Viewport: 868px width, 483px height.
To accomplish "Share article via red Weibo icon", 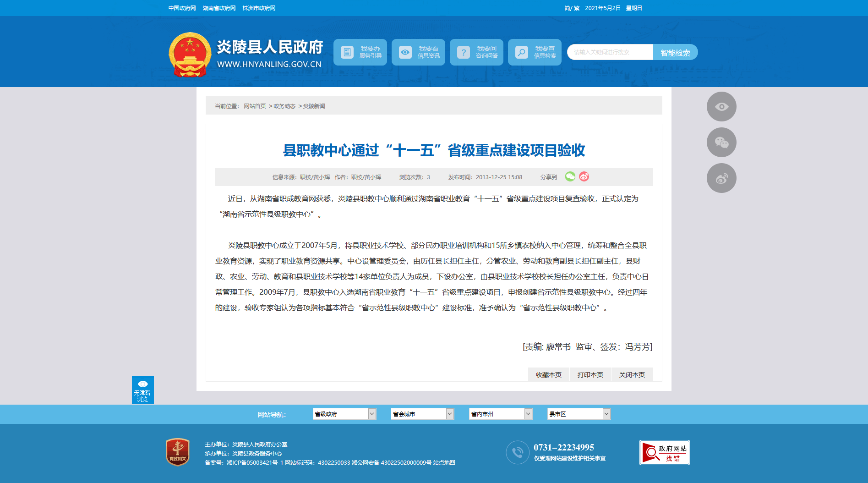I will pos(584,177).
